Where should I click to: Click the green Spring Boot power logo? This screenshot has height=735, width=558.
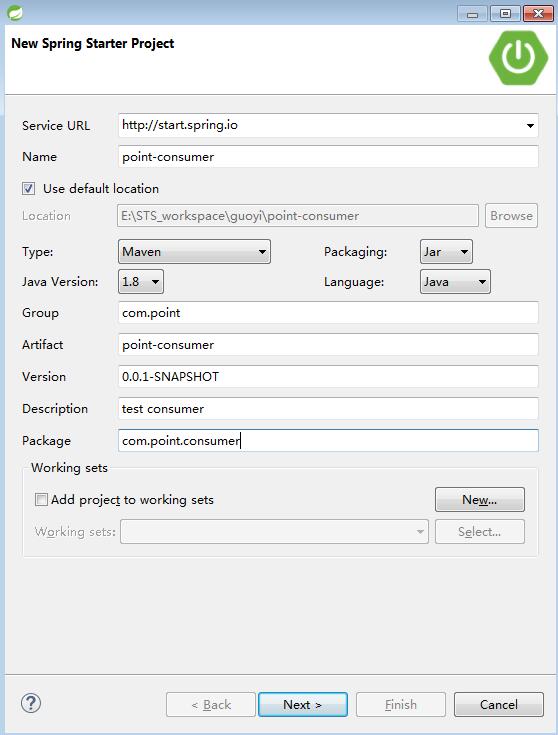(x=518, y=58)
